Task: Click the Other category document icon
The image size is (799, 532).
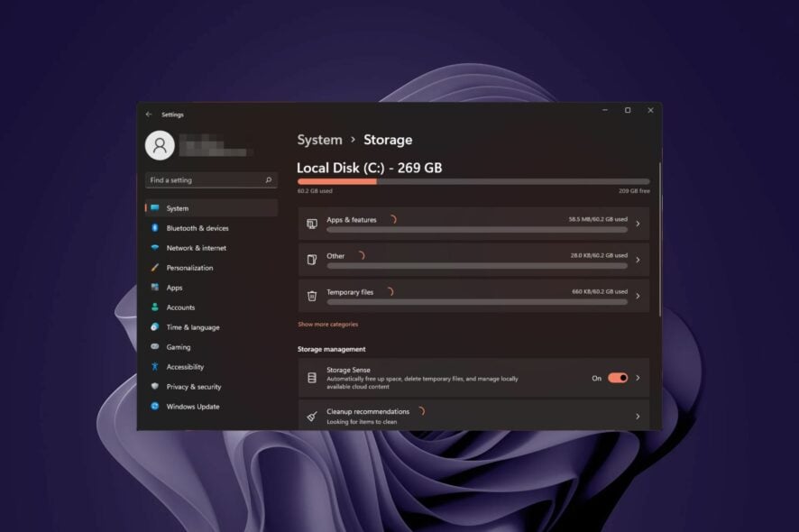Action: click(312, 260)
